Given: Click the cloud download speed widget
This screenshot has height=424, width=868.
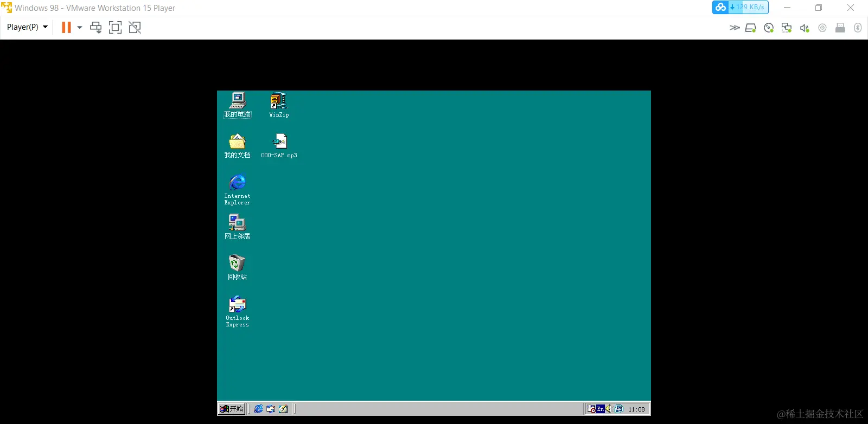Looking at the screenshot, I should click(x=741, y=7).
